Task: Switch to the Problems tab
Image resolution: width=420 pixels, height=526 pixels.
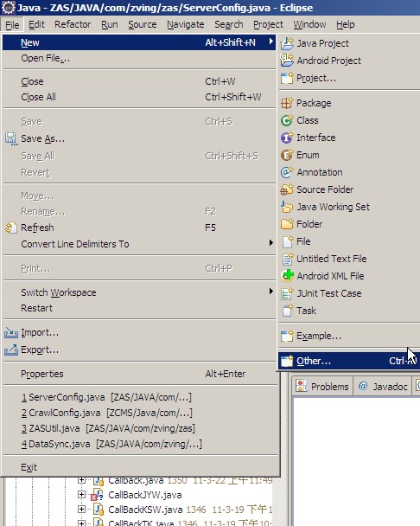Action: pos(323,387)
